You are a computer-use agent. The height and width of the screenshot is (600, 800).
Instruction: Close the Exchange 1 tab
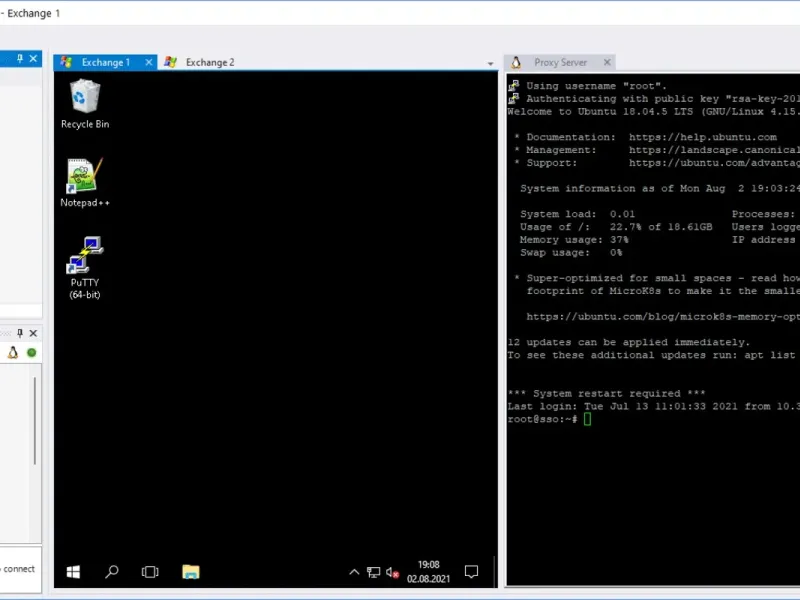(x=148, y=62)
